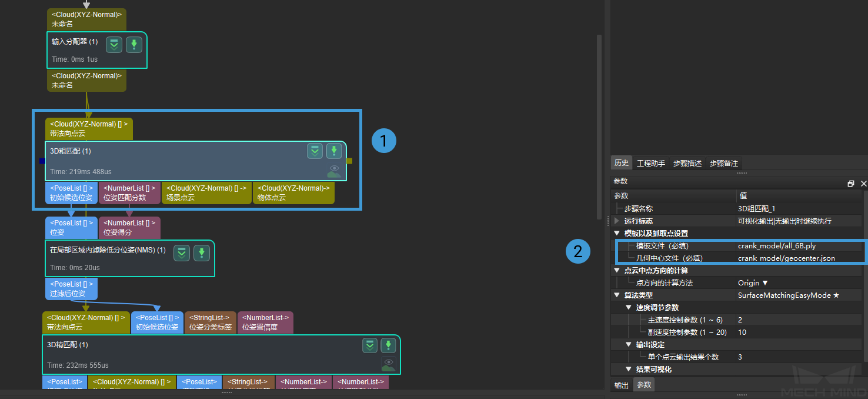Click the vertical scrollbar of the graph view

599,127
